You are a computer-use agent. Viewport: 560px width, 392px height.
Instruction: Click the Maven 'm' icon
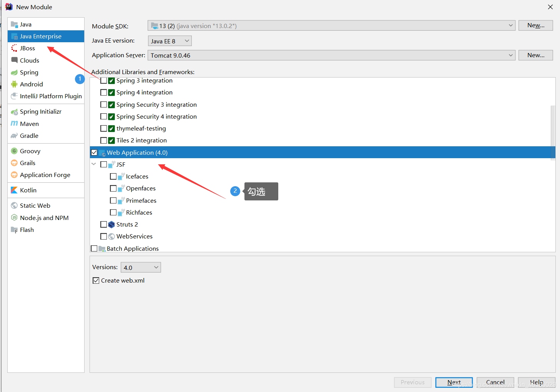(x=14, y=124)
